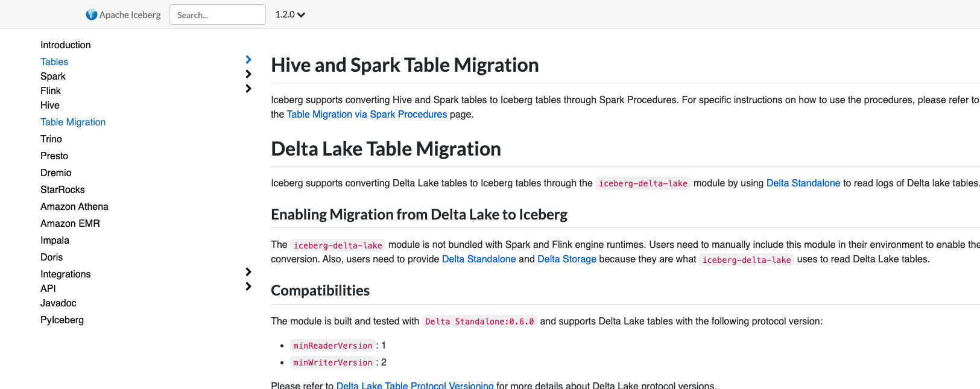Image resolution: width=980 pixels, height=389 pixels.
Task: Click Enabling Migration from Delta Lake heading
Action: pos(419,214)
